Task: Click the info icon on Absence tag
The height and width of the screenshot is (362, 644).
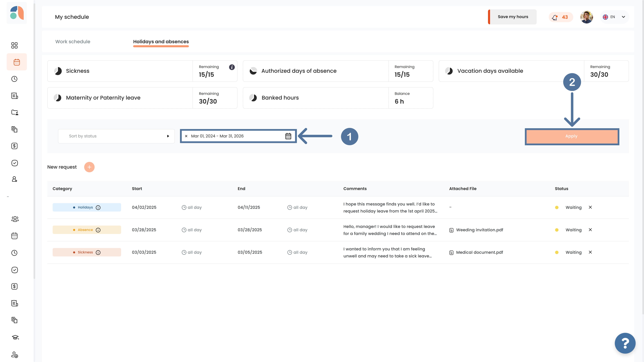Action: coord(98,230)
